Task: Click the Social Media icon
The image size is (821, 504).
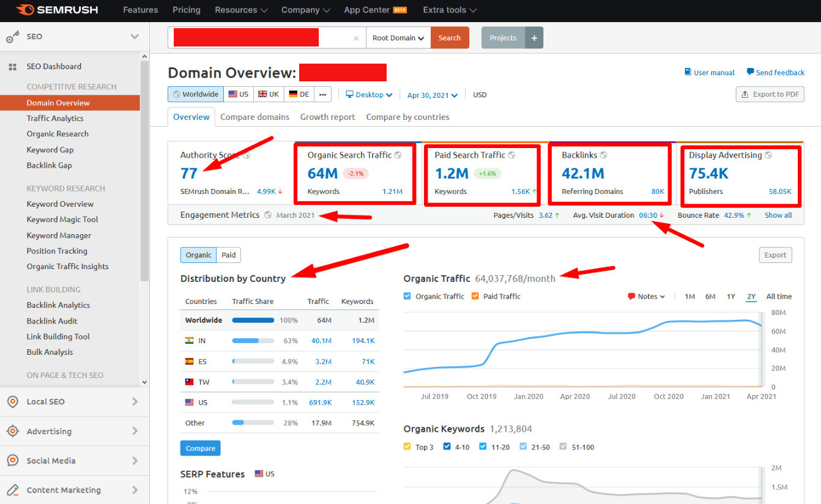Action: (x=12, y=461)
